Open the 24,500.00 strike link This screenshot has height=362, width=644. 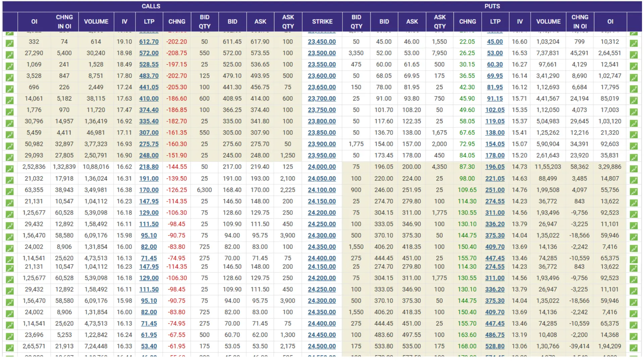click(322, 346)
